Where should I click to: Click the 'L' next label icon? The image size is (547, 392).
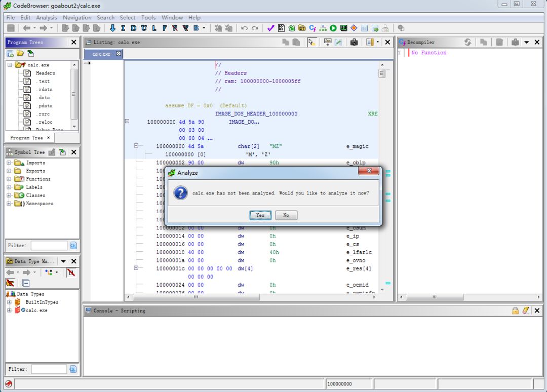[154, 28]
